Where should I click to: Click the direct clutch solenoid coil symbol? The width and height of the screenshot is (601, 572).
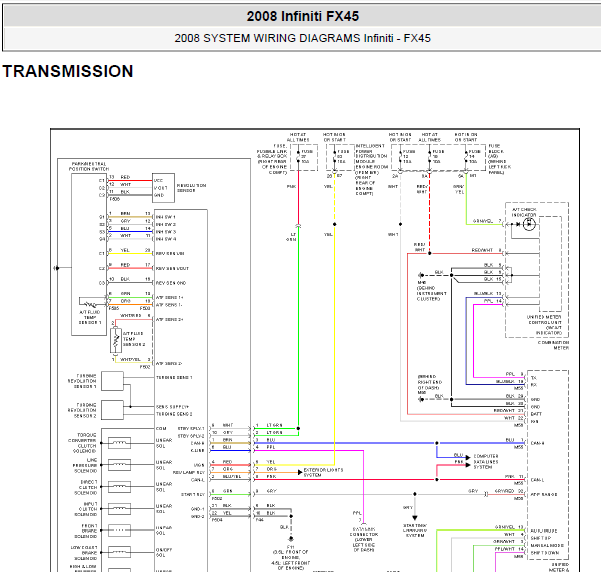(x=119, y=487)
